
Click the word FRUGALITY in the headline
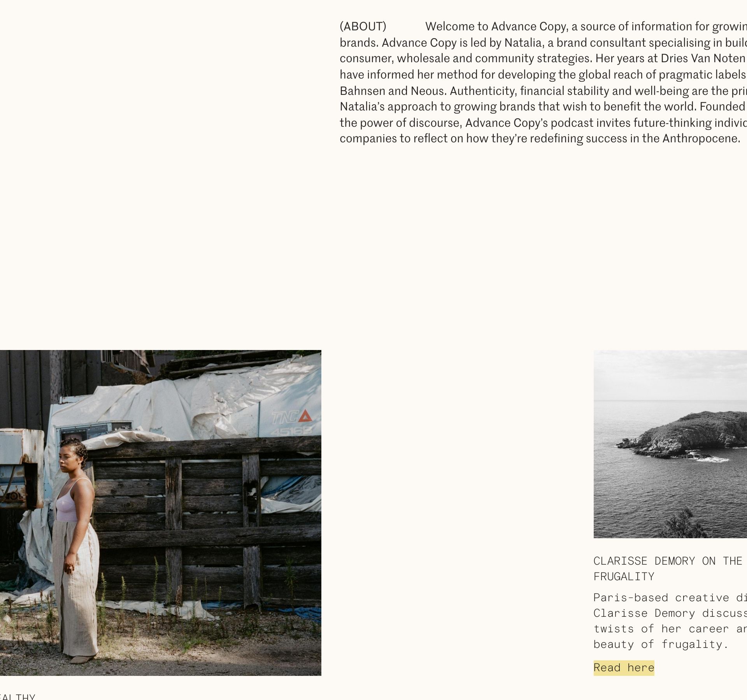coord(624,576)
